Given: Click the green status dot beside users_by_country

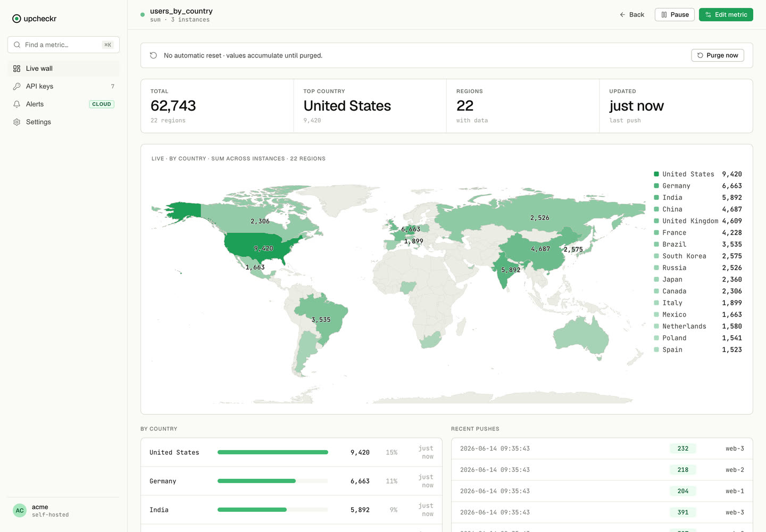Looking at the screenshot, I should [143, 15].
